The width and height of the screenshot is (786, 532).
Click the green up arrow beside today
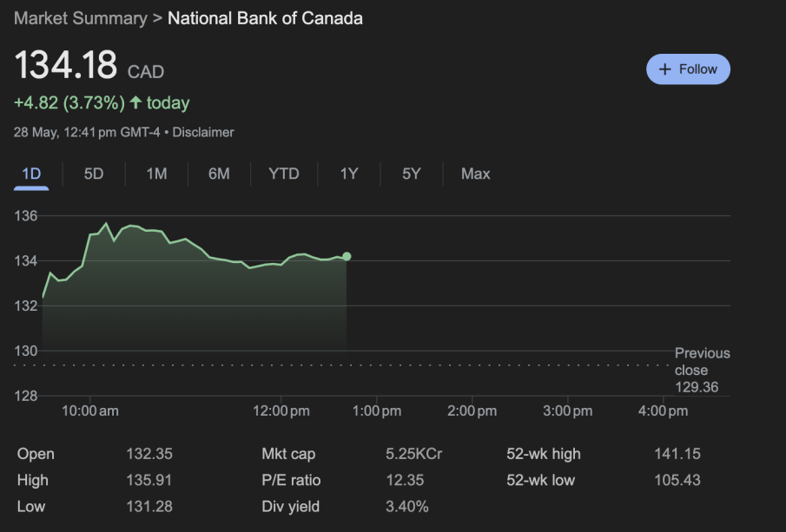[x=135, y=102]
